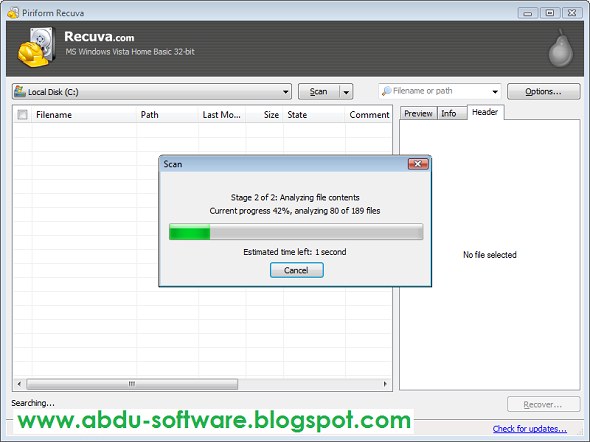The height and width of the screenshot is (442, 590).
Task: Sort by the Filename column header
Action: (84, 115)
